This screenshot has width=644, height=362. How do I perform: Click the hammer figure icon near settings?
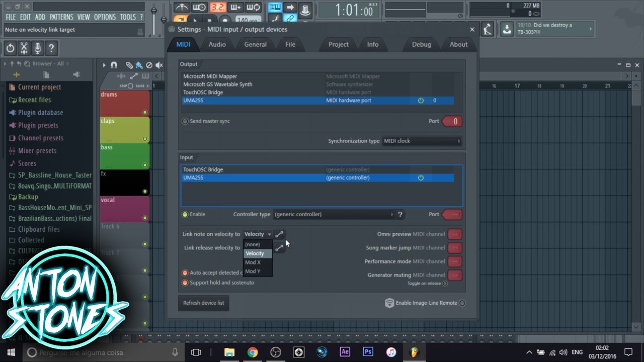tap(487, 30)
